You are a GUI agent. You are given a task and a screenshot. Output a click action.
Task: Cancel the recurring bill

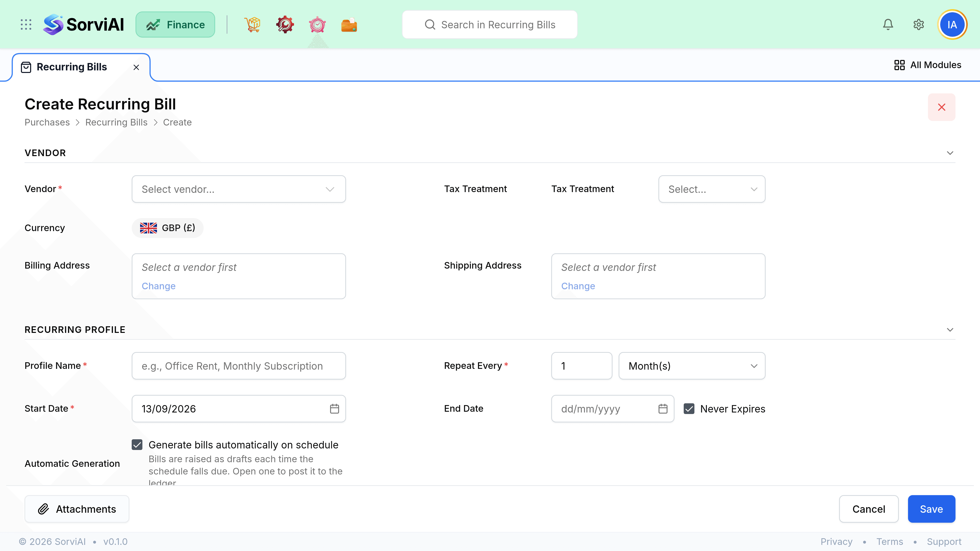pos(868,509)
